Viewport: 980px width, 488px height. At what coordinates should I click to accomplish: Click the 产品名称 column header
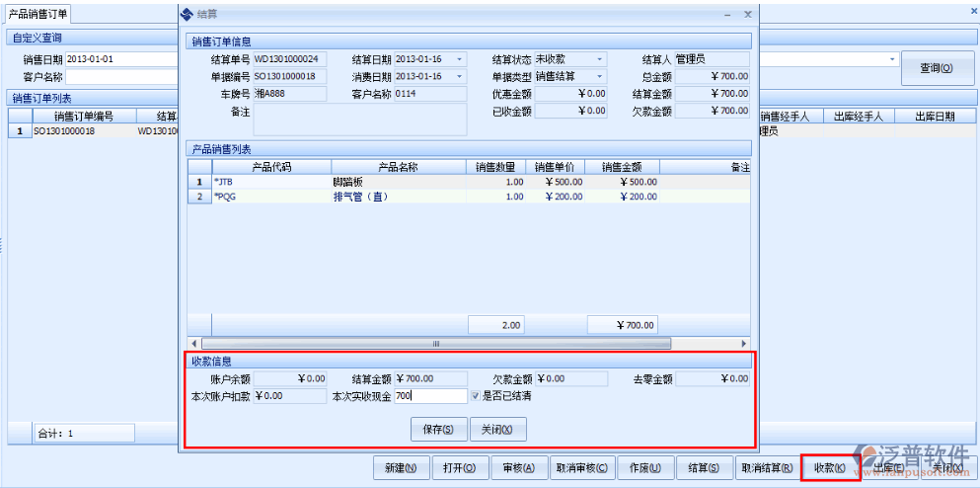coord(400,167)
